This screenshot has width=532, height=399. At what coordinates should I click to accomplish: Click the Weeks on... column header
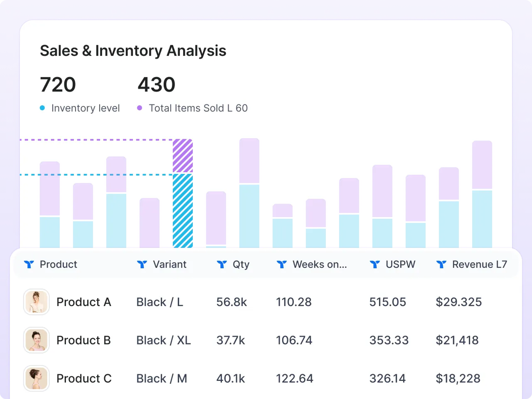320,264
